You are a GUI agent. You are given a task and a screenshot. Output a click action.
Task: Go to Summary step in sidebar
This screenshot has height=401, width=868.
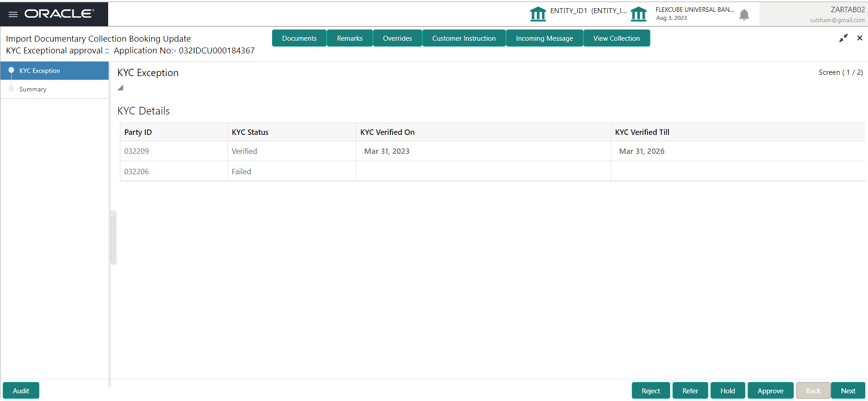(x=54, y=89)
